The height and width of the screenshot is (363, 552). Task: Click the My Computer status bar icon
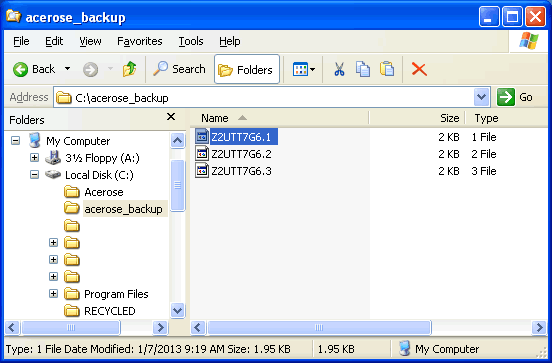pos(404,349)
